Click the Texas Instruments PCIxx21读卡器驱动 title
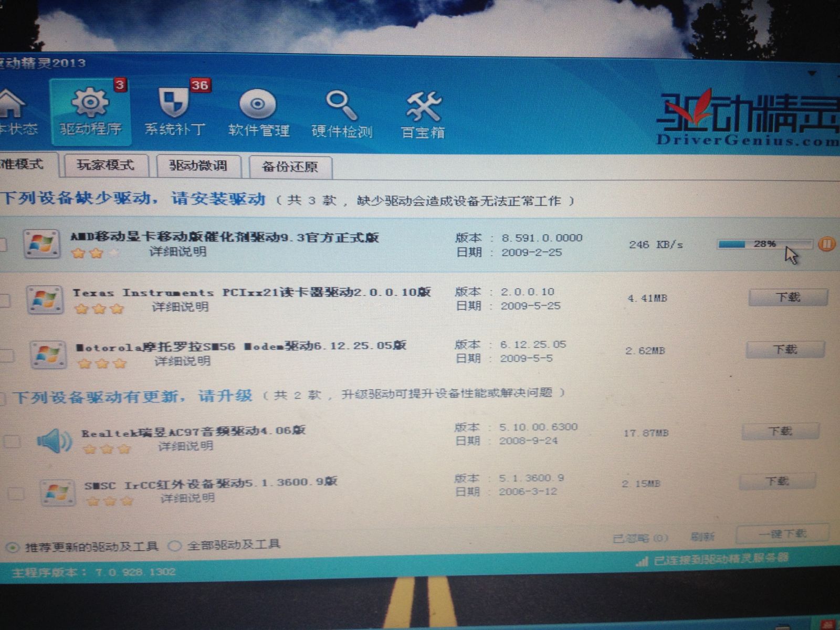Viewport: 840px width, 630px height. pos(251,292)
